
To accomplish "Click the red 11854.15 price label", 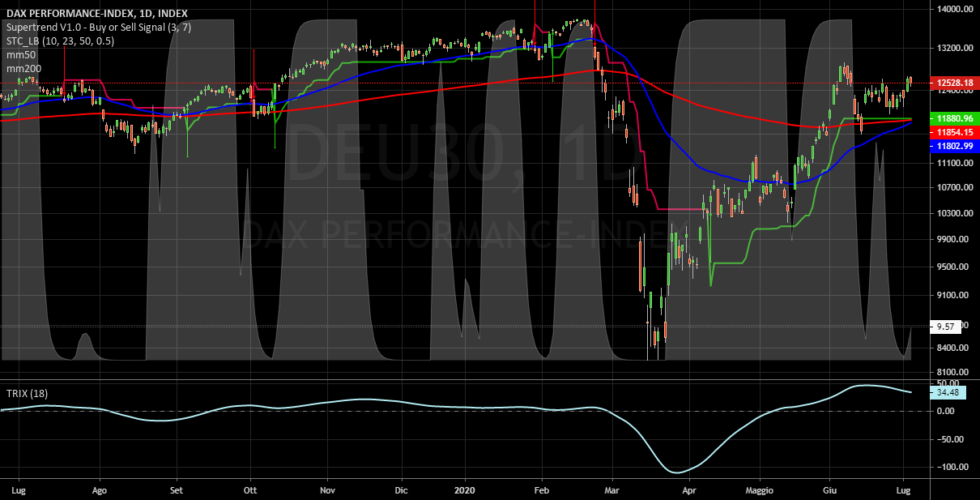I will pos(954,132).
